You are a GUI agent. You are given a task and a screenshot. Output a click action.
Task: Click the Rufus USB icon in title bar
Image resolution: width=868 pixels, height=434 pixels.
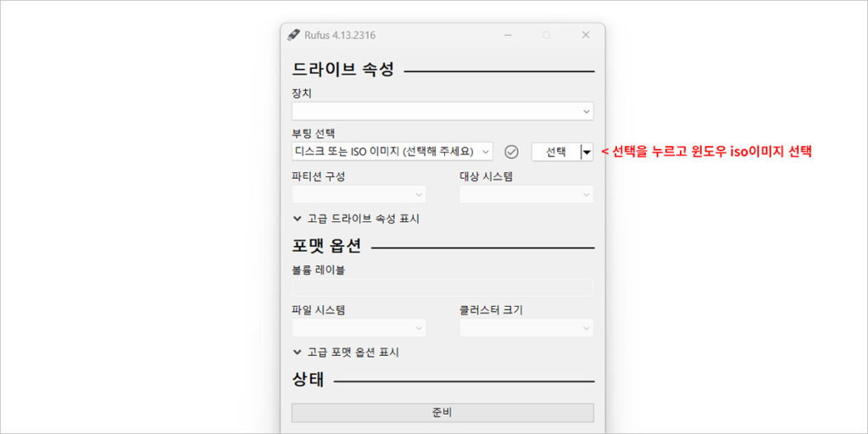point(294,36)
